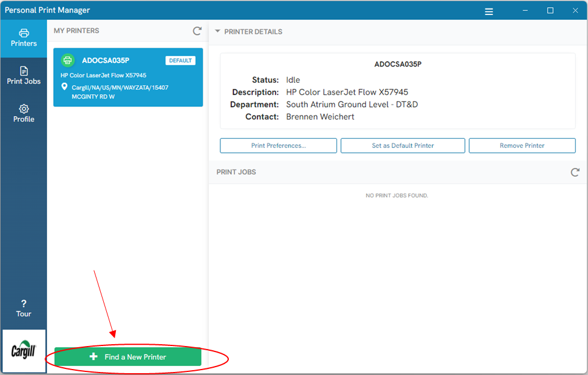
Task: Click Set as Default Printer button
Action: tap(403, 146)
